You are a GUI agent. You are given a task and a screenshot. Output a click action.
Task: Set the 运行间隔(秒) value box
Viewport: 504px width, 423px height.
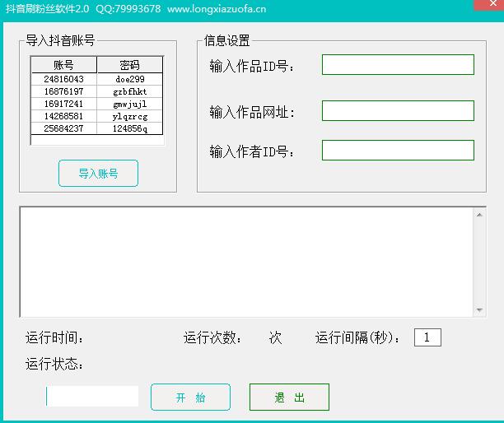point(427,337)
